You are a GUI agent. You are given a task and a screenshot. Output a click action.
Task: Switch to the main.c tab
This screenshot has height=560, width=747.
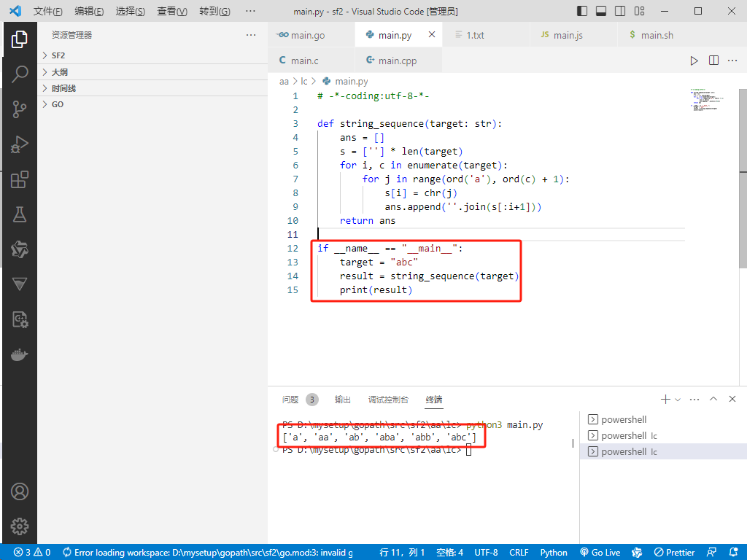(311, 61)
